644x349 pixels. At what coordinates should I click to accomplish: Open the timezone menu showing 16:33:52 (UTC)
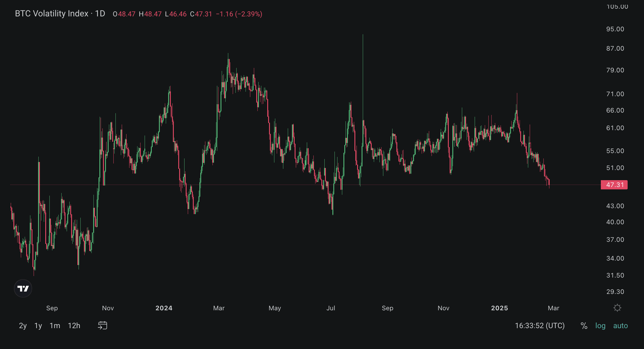pyautogui.click(x=540, y=326)
